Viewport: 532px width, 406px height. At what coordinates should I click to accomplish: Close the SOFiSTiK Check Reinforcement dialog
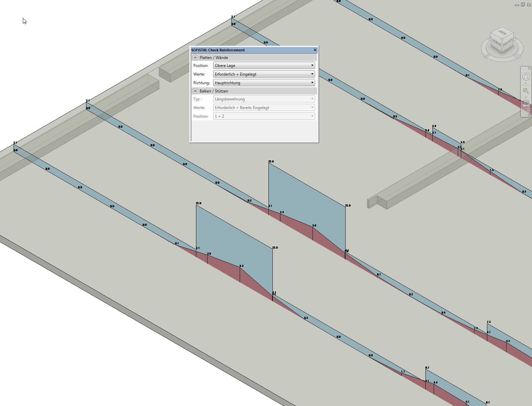pyautogui.click(x=315, y=50)
